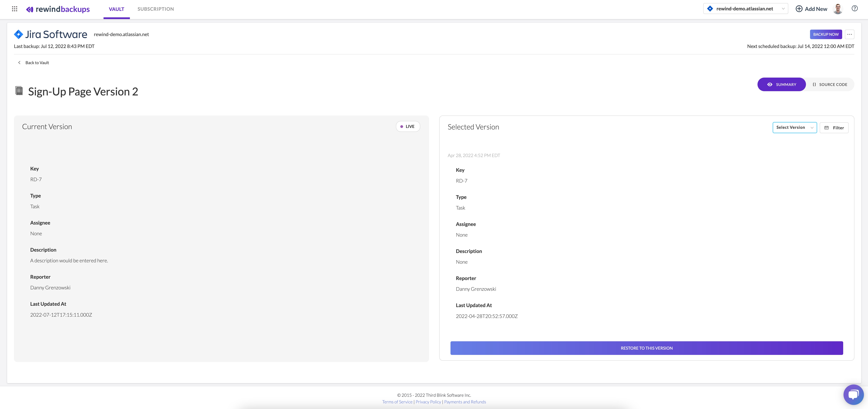Image resolution: width=868 pixels, height=409 pixels.
Task: Open the help question mark icon
Action: (x=855, y=9)
